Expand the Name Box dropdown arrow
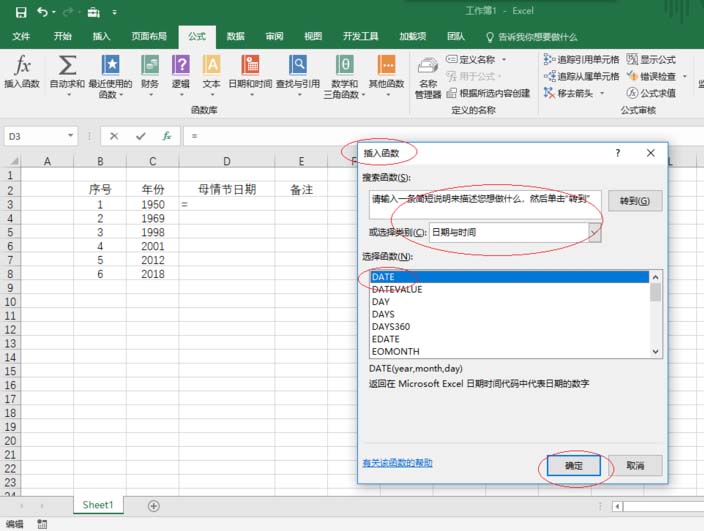704x531 pixels. pos(70,135)
